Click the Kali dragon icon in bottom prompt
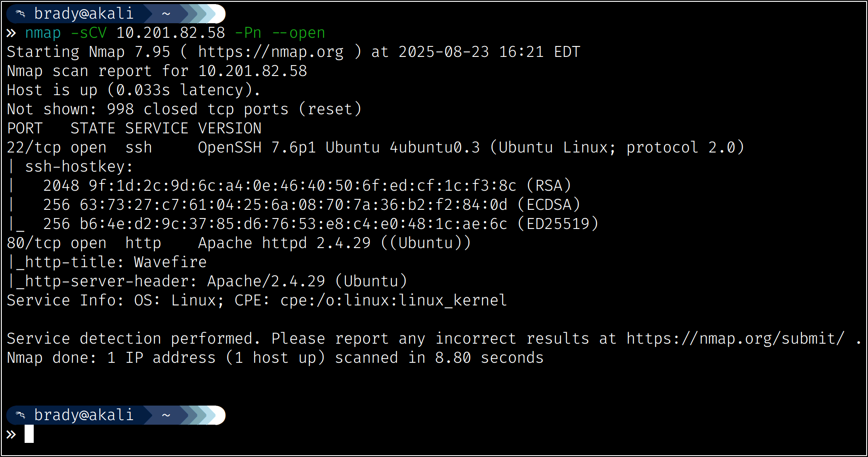The width and height of the screenshot is (868, 457). 21,415
